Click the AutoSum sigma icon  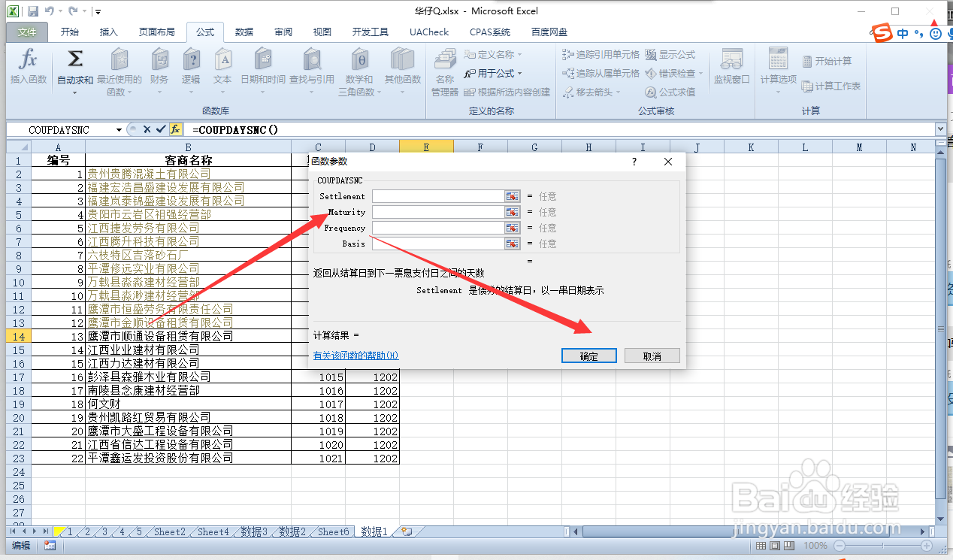coord(75,60)
